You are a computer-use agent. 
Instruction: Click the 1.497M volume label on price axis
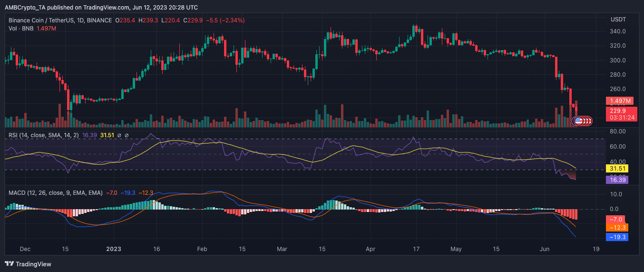[x=618, y=101]
